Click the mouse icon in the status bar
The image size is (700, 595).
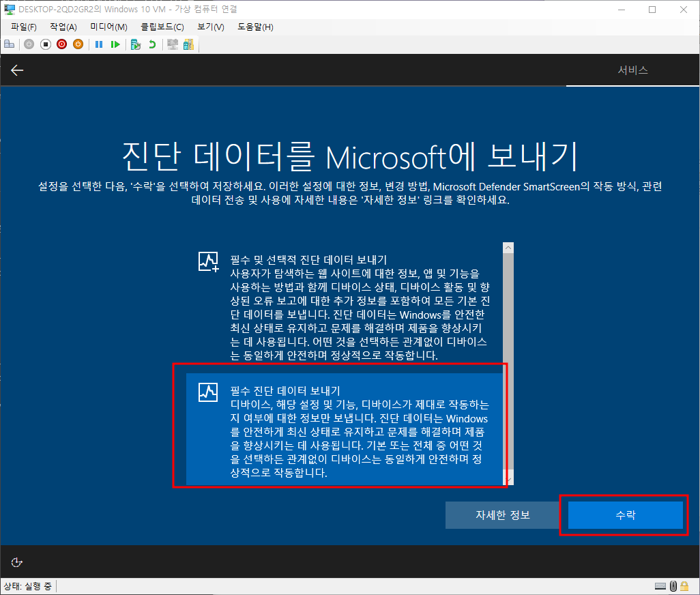[673, 585]
